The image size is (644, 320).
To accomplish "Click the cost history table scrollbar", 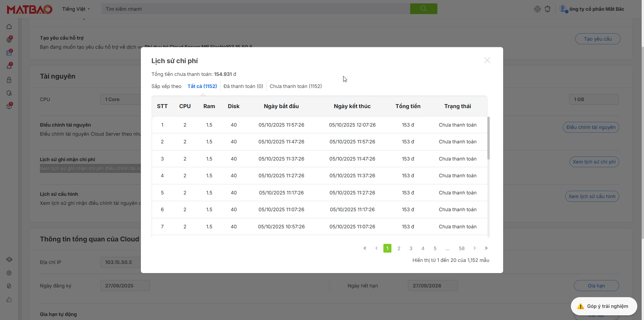I will (488, 138).
